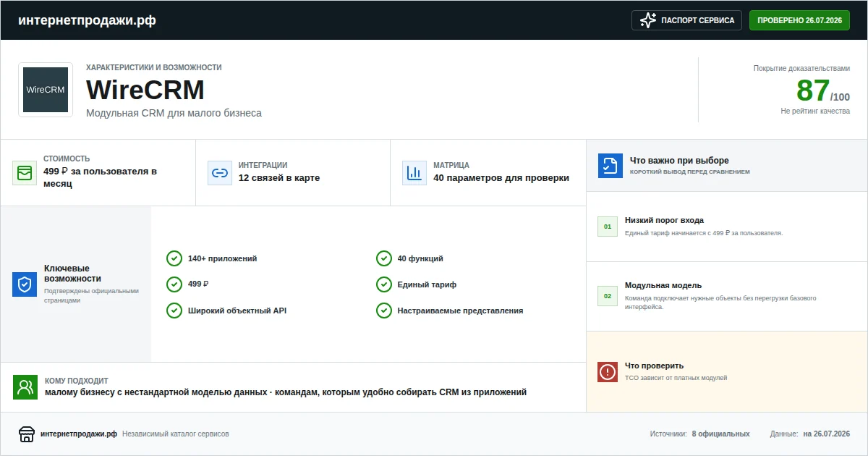Click the Настраиваемые представления label

460,311
